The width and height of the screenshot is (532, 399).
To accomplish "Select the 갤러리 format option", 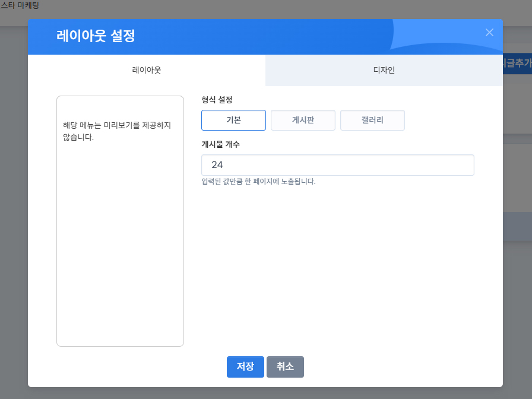I will pyautogui.click(x=372, y=120).
